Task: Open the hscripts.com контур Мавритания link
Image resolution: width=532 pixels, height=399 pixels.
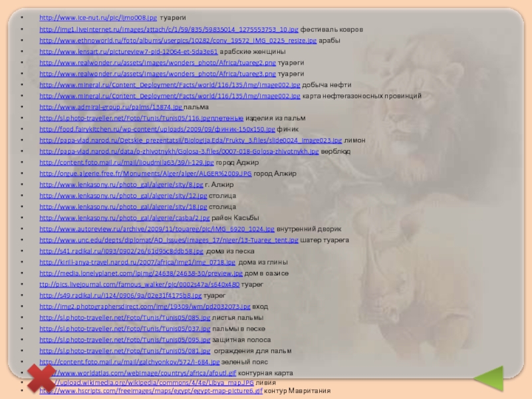Action: (151, 390)
